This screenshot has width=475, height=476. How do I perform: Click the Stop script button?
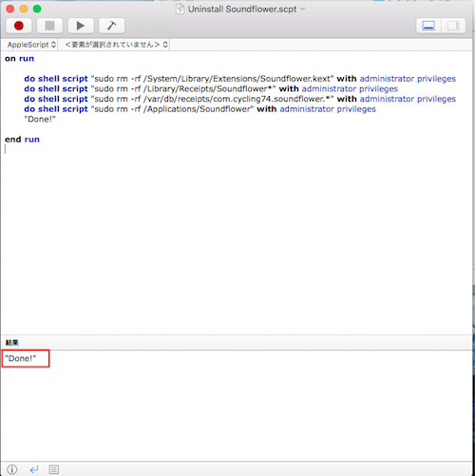[x=49, y=26]
